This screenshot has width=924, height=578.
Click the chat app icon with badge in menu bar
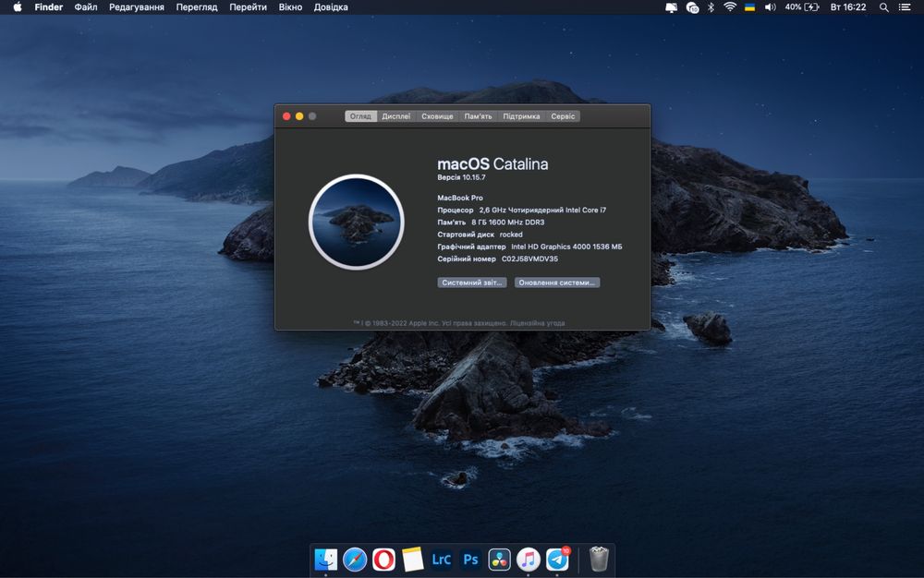(692, 7)
